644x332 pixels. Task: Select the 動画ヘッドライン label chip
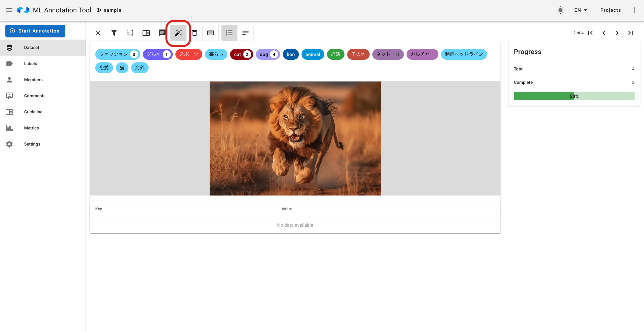click(464, 54)
